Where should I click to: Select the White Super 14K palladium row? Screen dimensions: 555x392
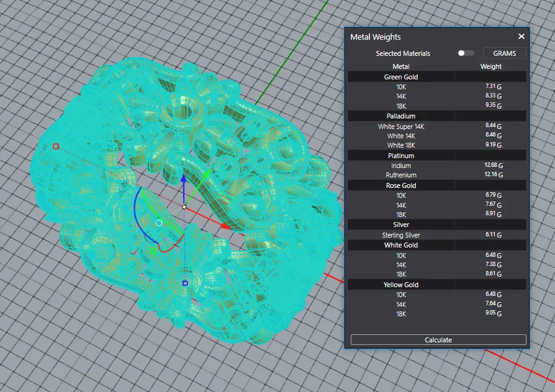[x=401, y=127]
